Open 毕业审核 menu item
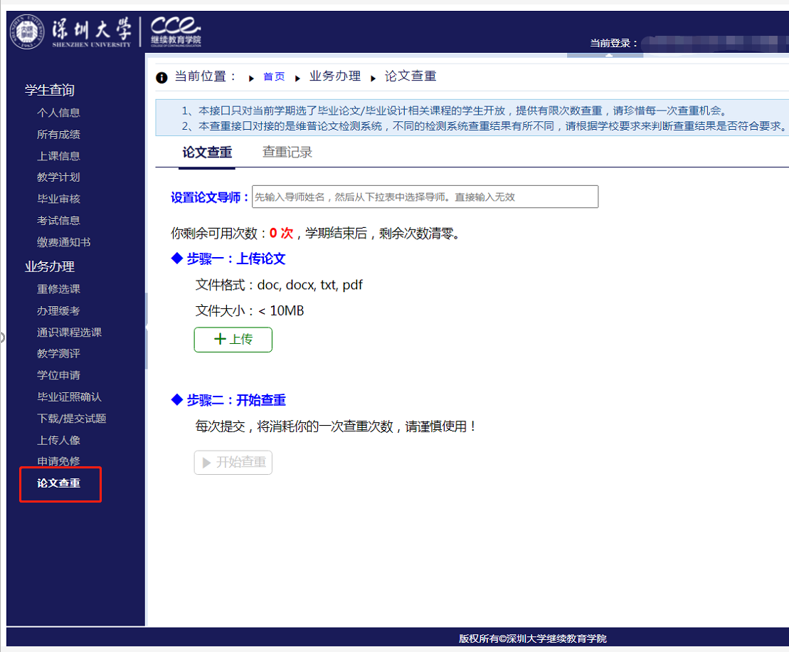 point(58,199)
